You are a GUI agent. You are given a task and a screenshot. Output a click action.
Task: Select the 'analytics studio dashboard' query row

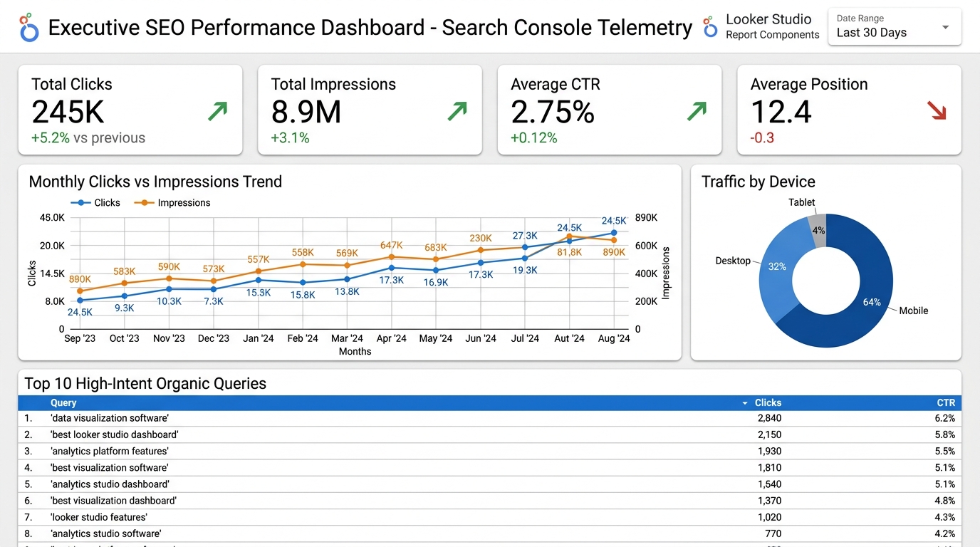(x=489, y=484)
